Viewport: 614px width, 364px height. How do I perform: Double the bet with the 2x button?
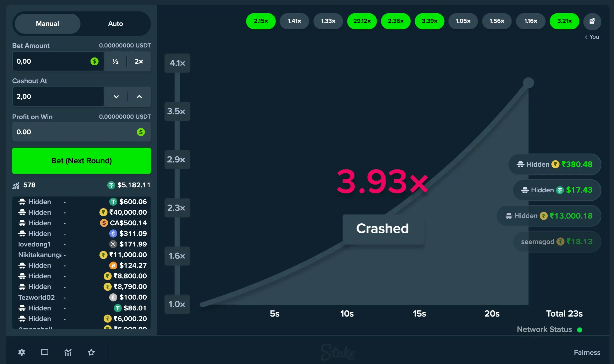coord(139,61)
